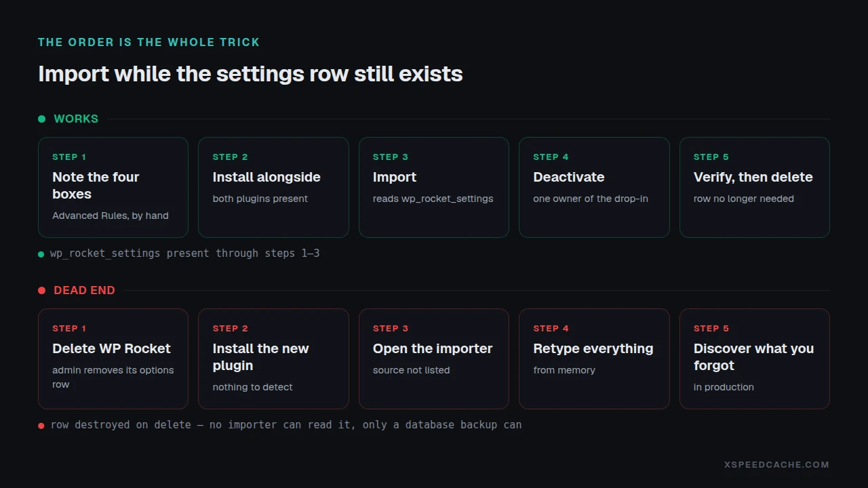Select the card title "Install the new plugin"
The image size is (868, 488).
(x=261, y=357)
